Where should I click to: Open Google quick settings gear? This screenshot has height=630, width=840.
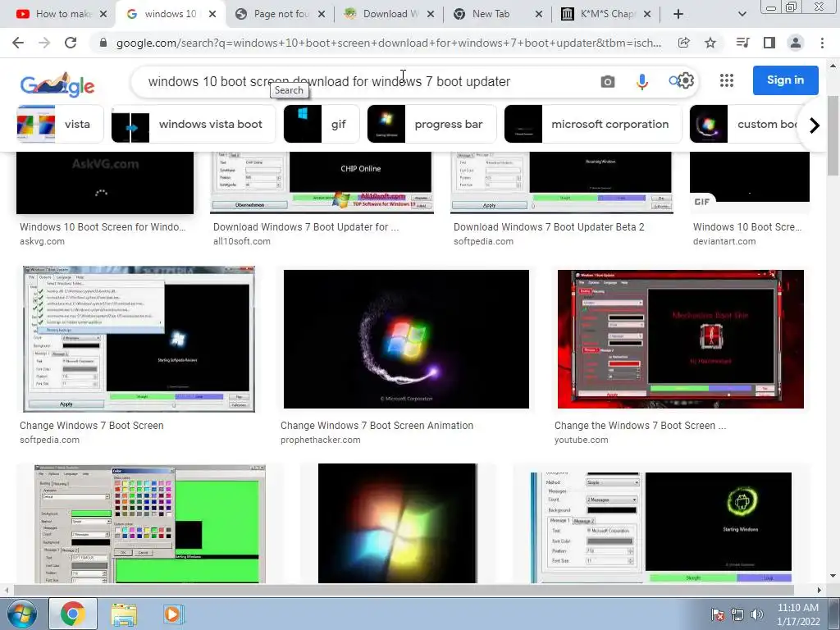687,81
